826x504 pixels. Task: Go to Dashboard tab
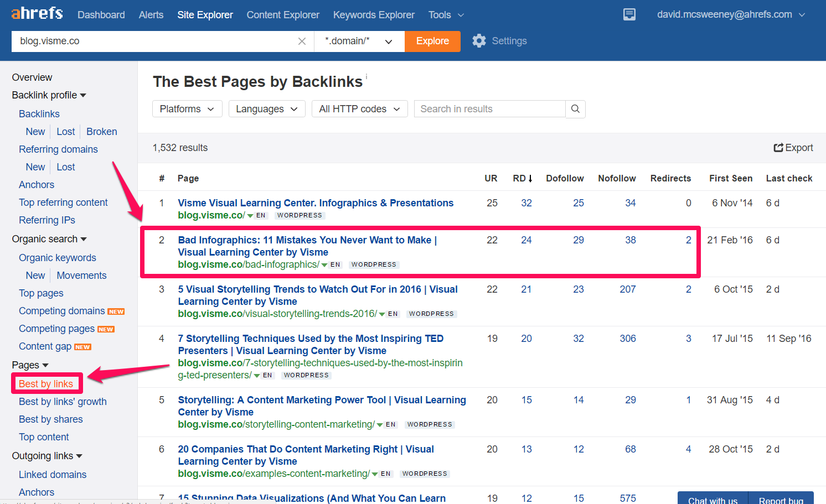(101, 15)
